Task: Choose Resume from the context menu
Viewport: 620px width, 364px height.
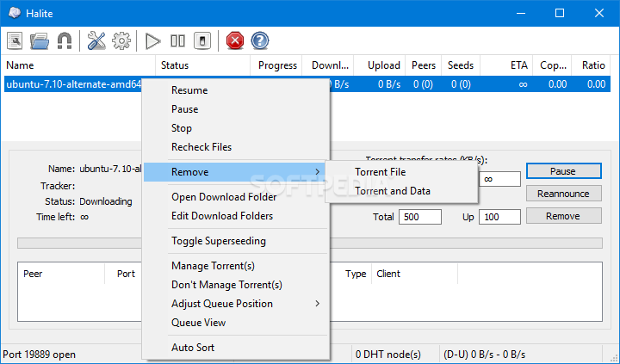Action: tap(236, 90)
